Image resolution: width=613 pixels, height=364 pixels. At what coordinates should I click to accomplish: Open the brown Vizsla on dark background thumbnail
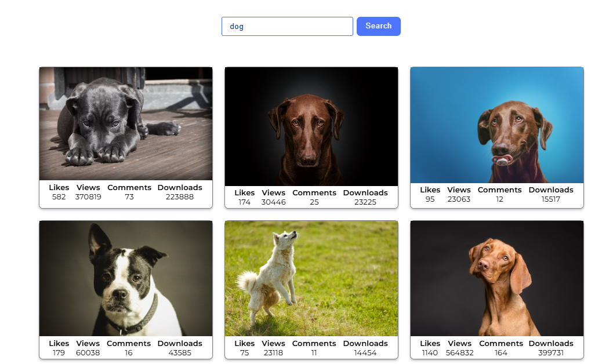[x=496, y=278]
